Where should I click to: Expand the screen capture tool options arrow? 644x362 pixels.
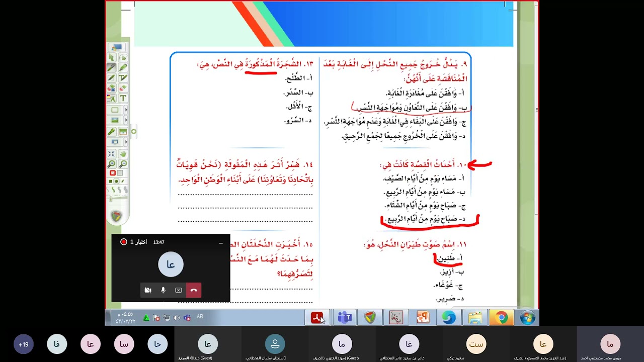coord(126,142)
